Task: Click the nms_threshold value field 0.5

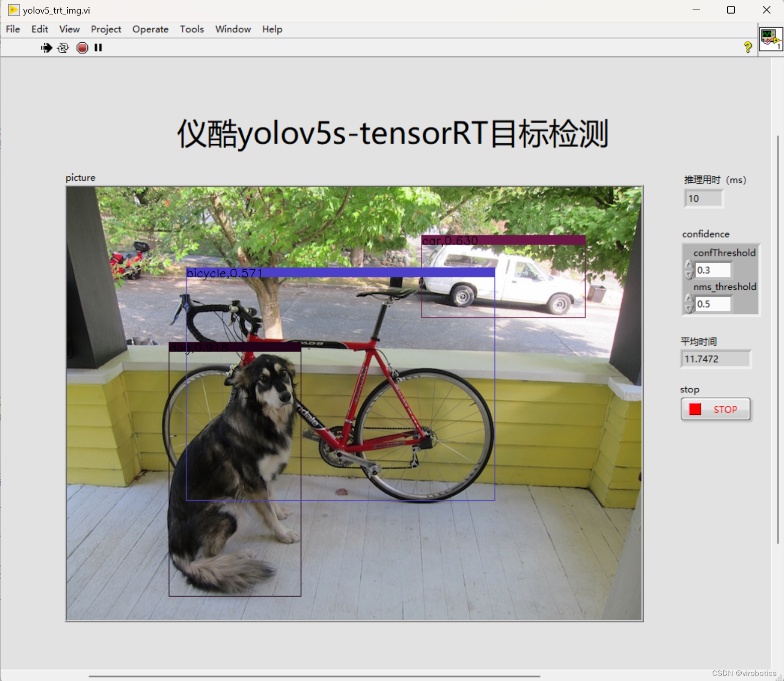Action: pyautogui.click(x=713, y=304)
